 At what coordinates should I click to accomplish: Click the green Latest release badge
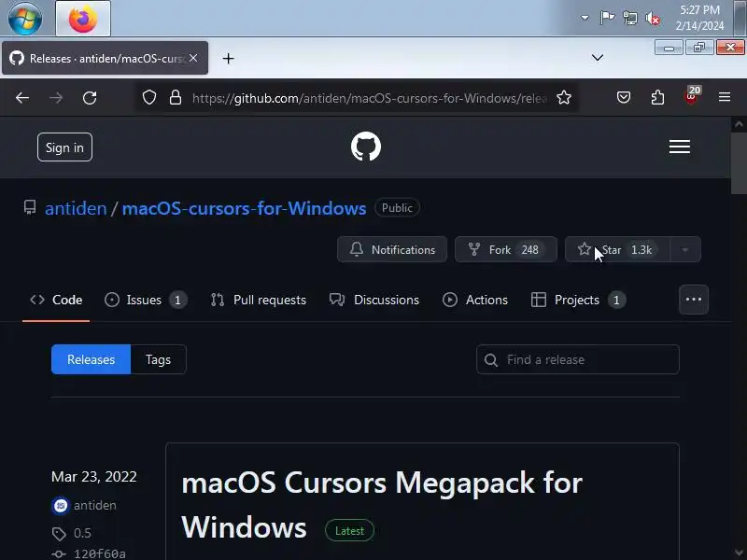(x=349, y=530)
